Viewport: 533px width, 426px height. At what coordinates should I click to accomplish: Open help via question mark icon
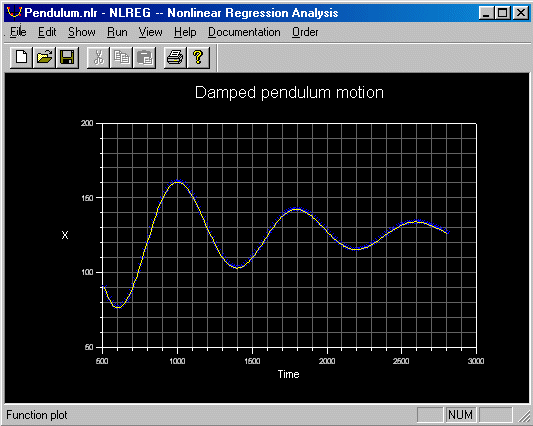[x=198, y=57]
